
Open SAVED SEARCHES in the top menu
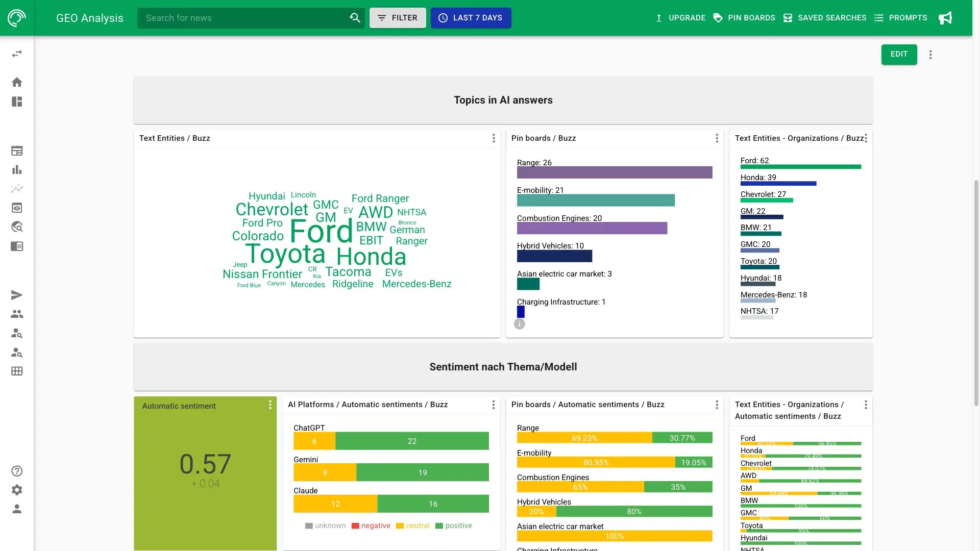[x=825, y=18]
